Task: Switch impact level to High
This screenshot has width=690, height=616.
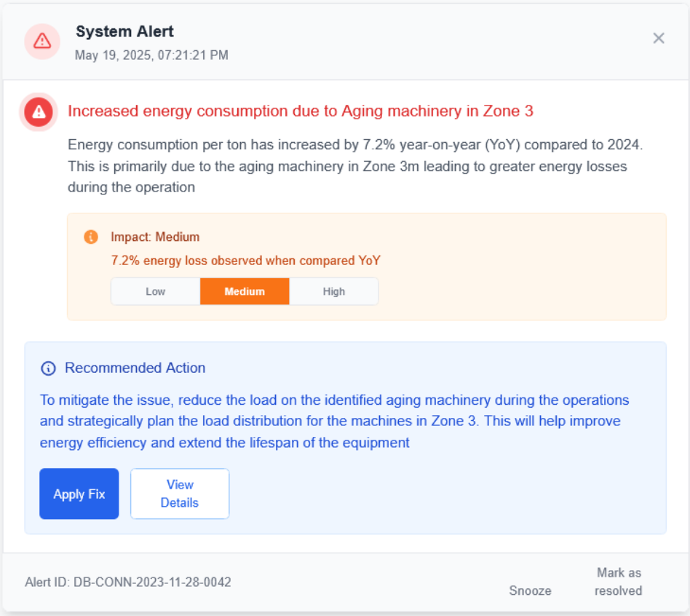Action: coord(334,291)
